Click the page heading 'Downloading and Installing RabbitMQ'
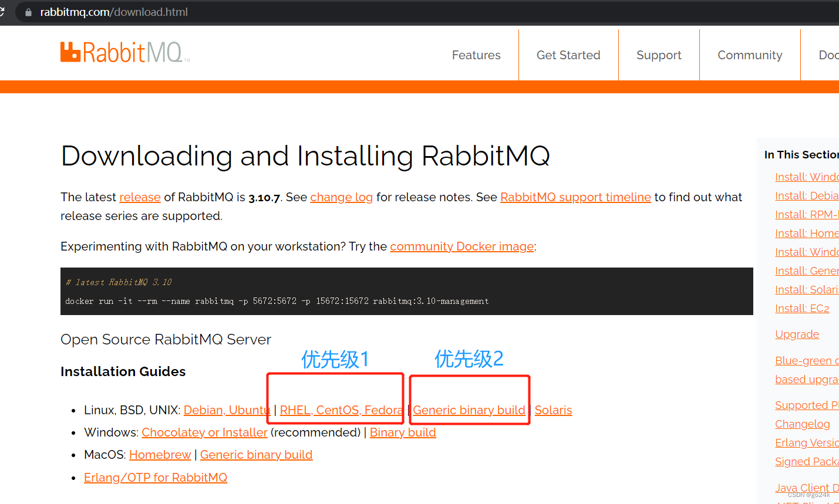 (305, 156)
